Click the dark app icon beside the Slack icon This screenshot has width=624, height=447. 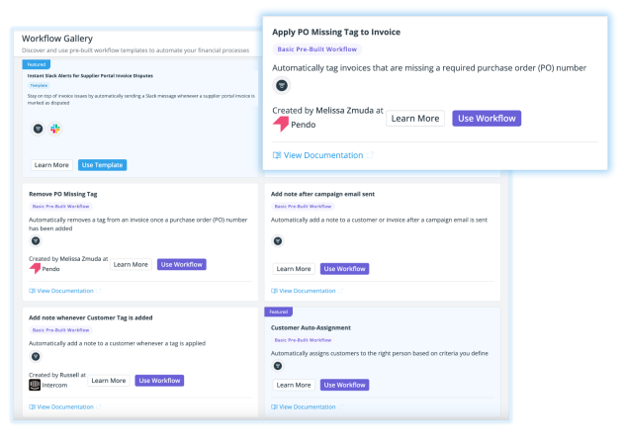(x=38, y=128)
